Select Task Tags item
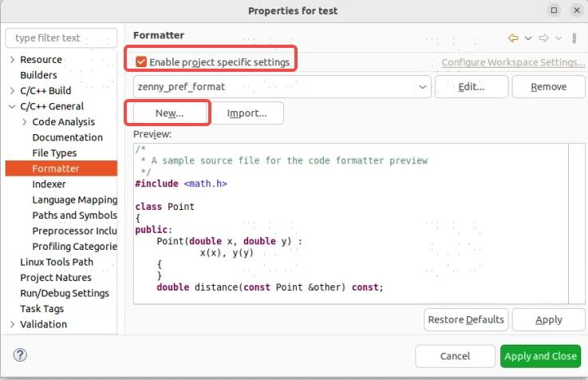Viewport: 588px width, 380px height. pos(42,309)
